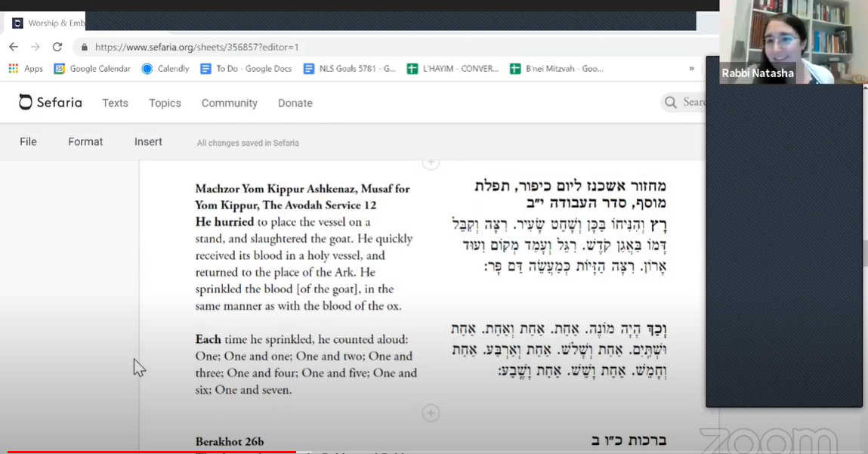Click the sefaria.org URL address field
This screenshot has width=868, height=454.
pos(196,47)
